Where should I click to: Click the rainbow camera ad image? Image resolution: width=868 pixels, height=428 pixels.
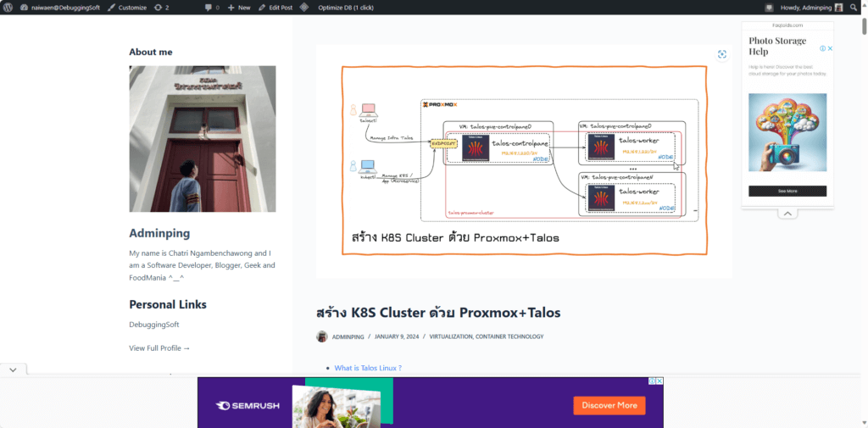(x=787, y=131)
